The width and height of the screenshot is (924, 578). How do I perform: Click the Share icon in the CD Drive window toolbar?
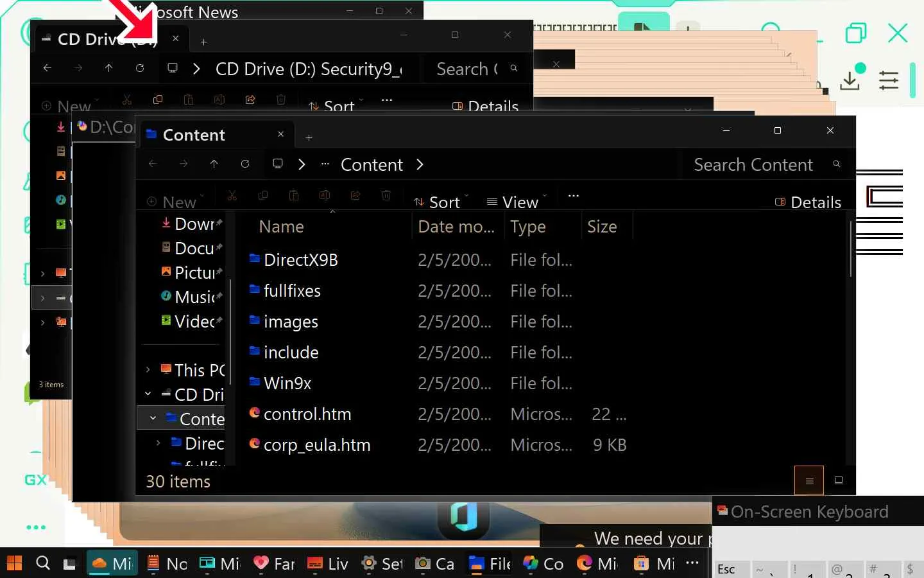coord(250,100)
